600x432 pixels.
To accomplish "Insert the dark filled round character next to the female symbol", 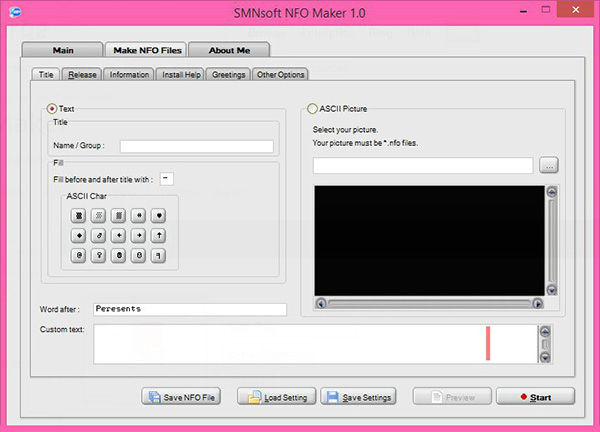I will click(x=119, y=256).
